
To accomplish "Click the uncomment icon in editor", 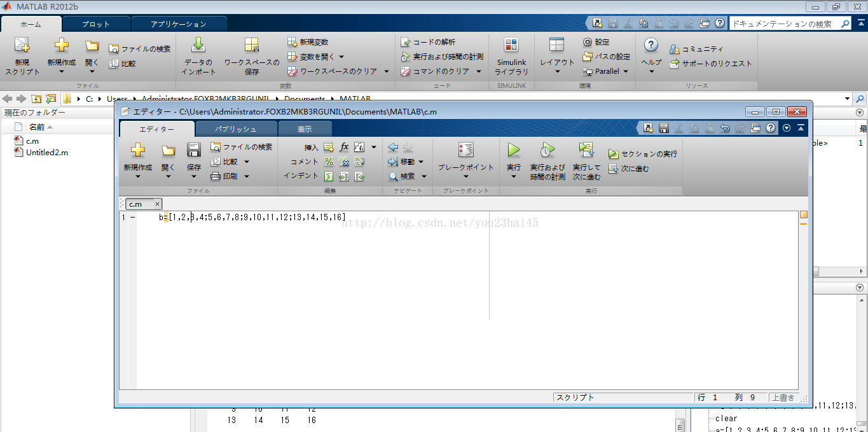I will click(344, 162).
